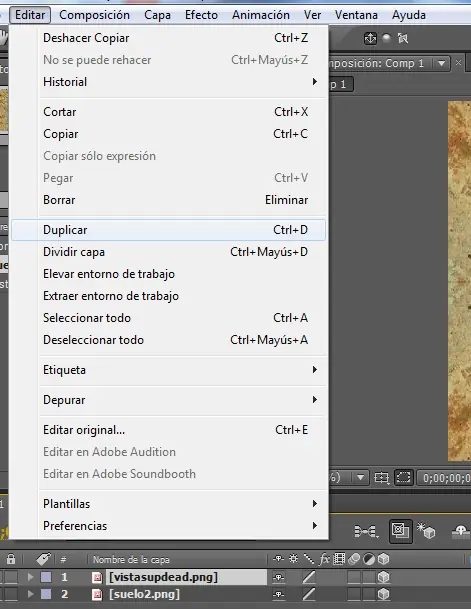Image resolution: width=471 pixels, height=609 pixels.
Task: Enable 3D Layer switch for vistasupdead.png
Action: point(384,578)
